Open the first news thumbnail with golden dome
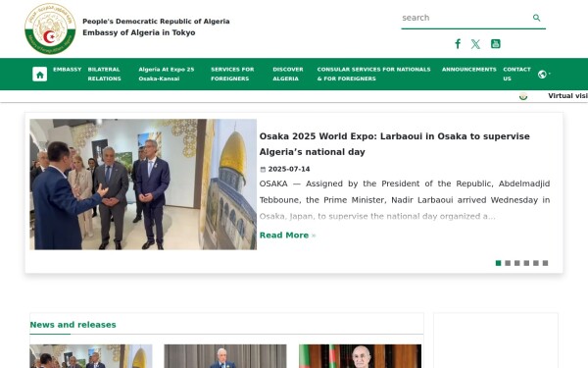The width and height of the screenshot is (588, 368). (91, 356)
